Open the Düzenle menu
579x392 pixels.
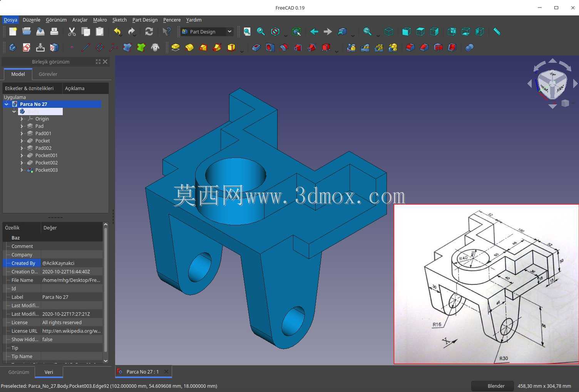(32, 20)
